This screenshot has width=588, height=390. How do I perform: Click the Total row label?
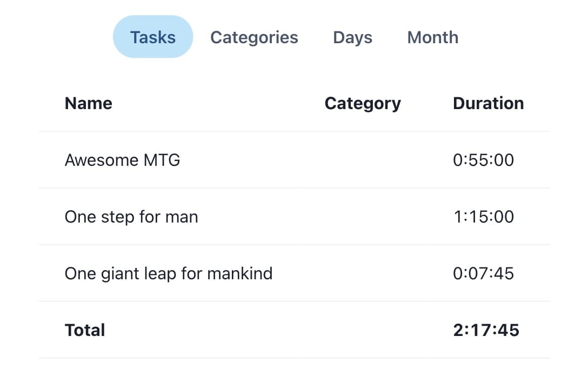point(85,330)
